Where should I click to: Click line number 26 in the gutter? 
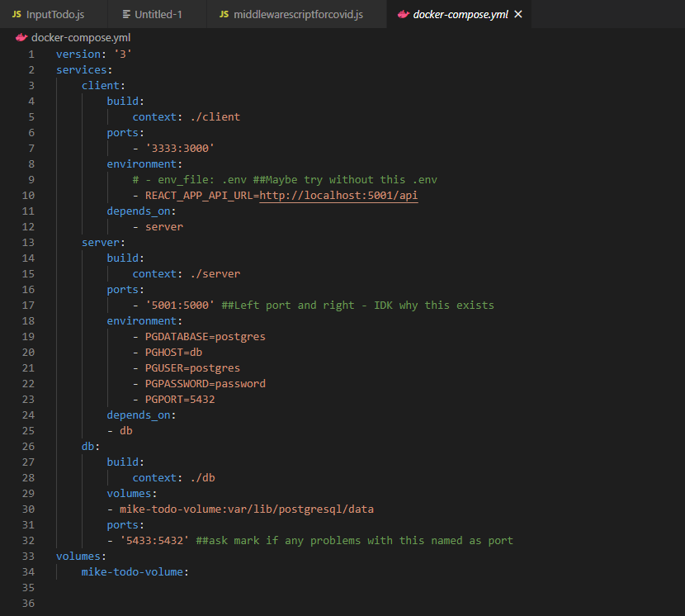(29, 447)
